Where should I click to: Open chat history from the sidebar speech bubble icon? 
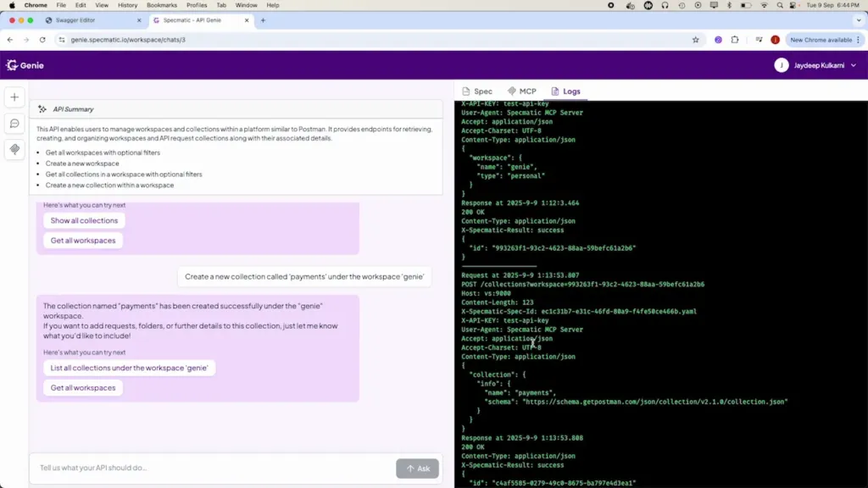pos(14,124)
